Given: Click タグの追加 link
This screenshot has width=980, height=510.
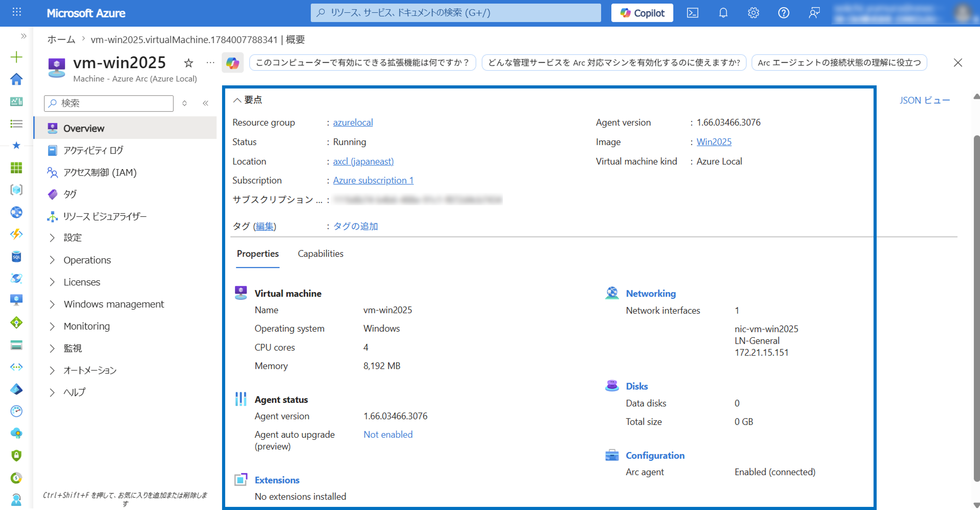Looking at the screenshot, I should (x=355, y=226).
